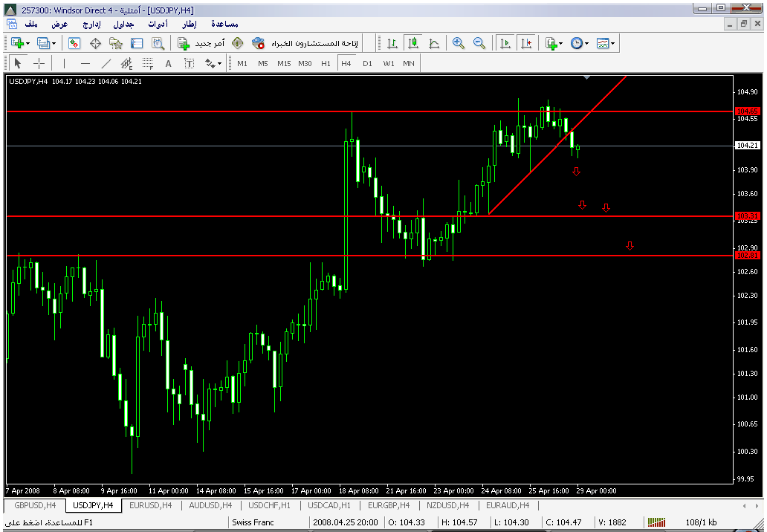Toggle Chart Shift button
The image size is (767, 532).
(526, 44)
